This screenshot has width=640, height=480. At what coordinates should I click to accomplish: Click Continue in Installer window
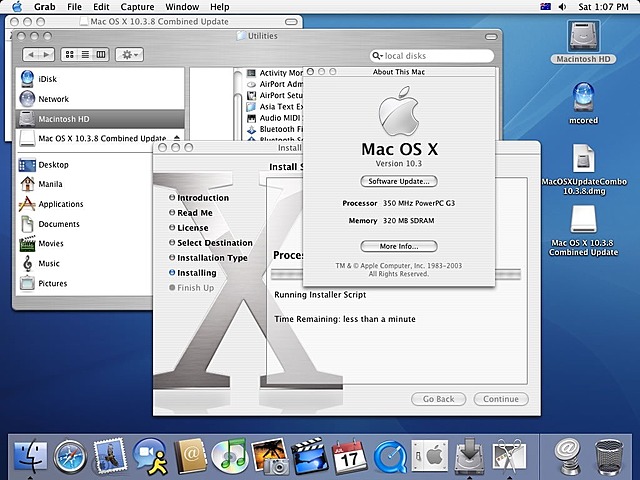[x=501, y=399]
